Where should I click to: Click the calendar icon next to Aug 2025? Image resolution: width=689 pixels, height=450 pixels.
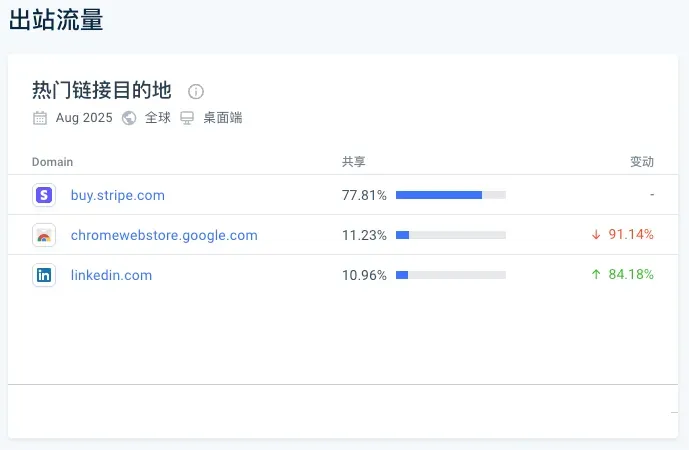[40, 118]
